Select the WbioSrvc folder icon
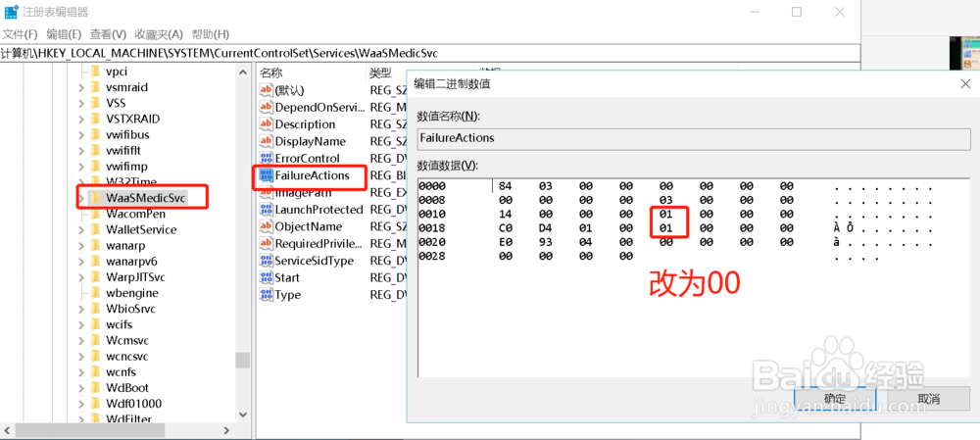Screen dimensions: 980x440 [x=96, y=309]
